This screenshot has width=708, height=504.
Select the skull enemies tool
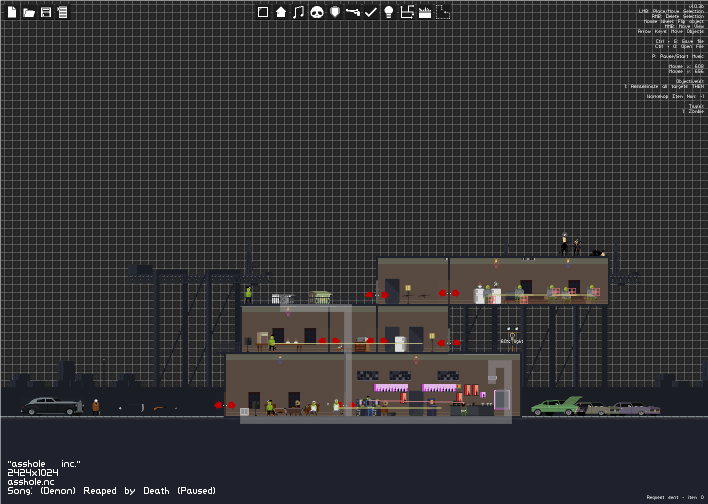(317, 12)
